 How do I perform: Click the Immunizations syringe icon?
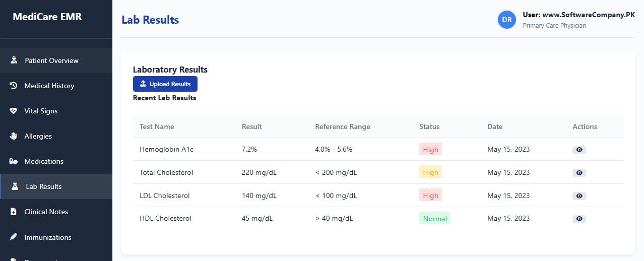pyautogui.click(x=14, y=237)
